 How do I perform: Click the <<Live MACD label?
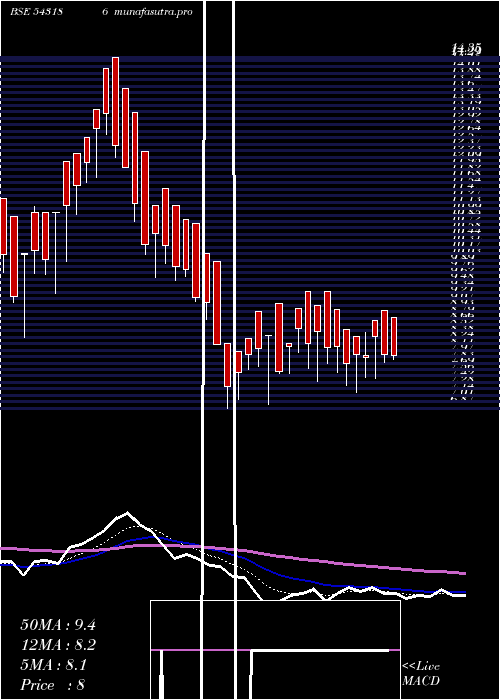pyautogui.click(x=421, y=674)
